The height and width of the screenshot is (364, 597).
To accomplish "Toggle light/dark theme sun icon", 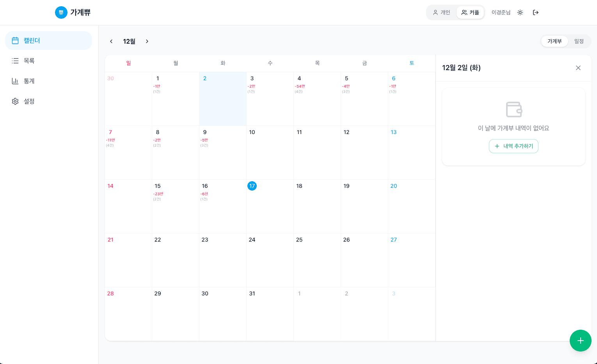I will tap(520, 12).
